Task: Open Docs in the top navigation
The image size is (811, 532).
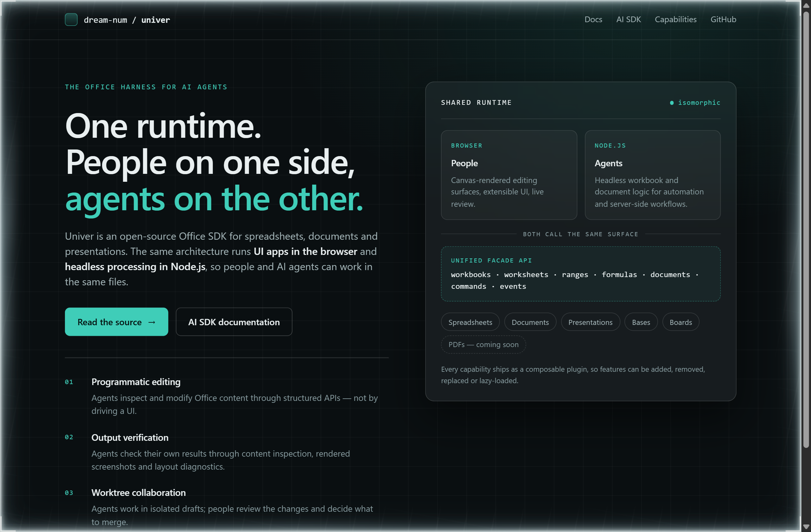Action: pos(593,19)
